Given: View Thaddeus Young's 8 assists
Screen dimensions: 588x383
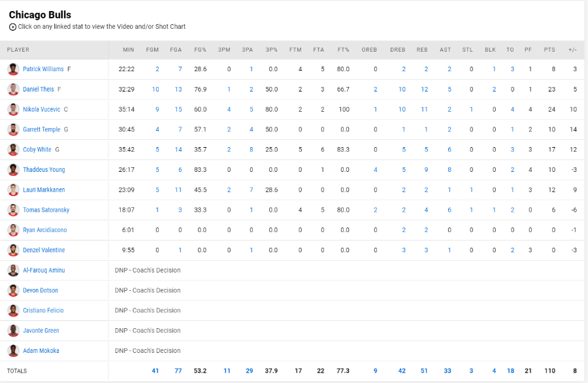Looking at the screenshot, I should pos(449,169).
